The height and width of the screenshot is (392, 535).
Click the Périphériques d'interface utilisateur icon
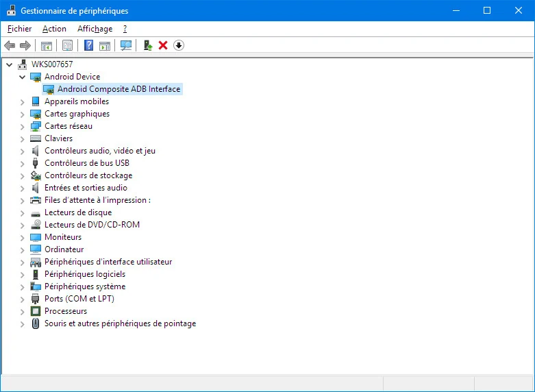[36, 262]
